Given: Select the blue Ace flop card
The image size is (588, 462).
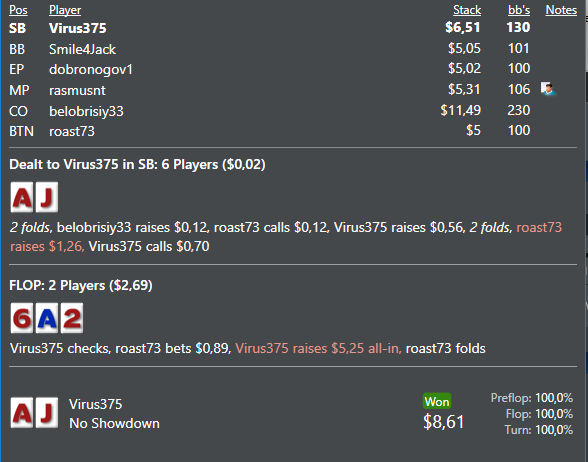Looking at the screenshot, I should click(x=46, y=318).
